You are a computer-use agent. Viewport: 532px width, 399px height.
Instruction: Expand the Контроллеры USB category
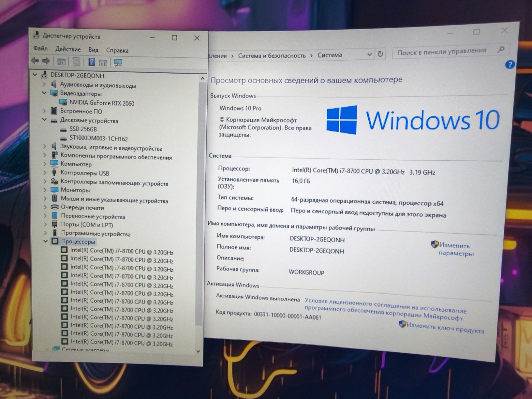point(45,172)
